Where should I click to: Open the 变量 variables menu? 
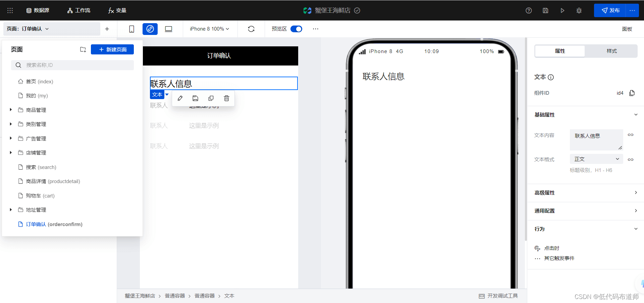(117, 10)
